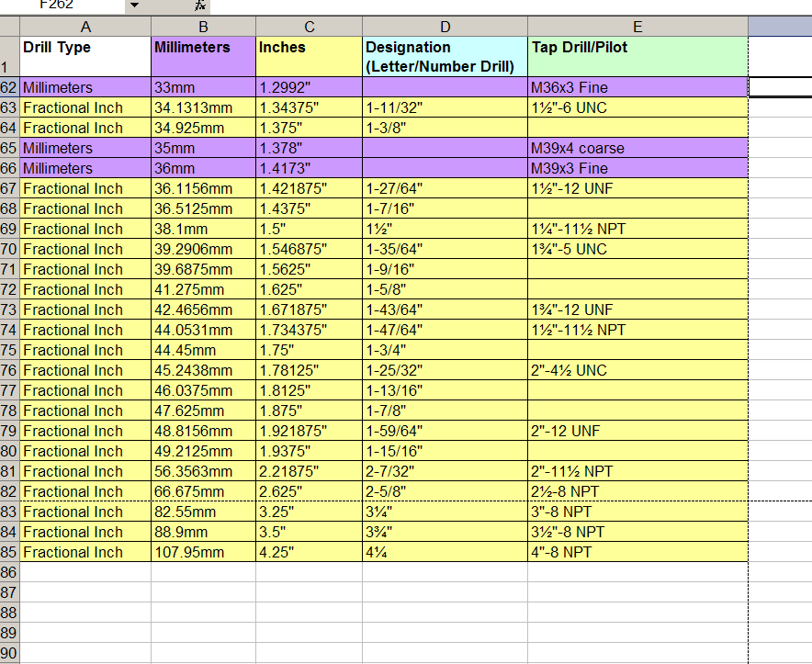
Task: Click cell containing 36mm
Action: [x=204, y=168]
